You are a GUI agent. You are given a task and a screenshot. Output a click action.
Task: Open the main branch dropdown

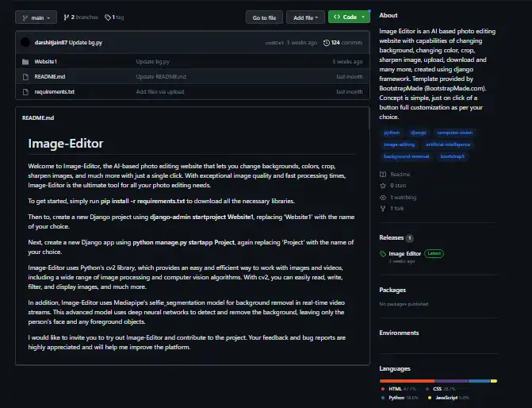tap(36, 17)
